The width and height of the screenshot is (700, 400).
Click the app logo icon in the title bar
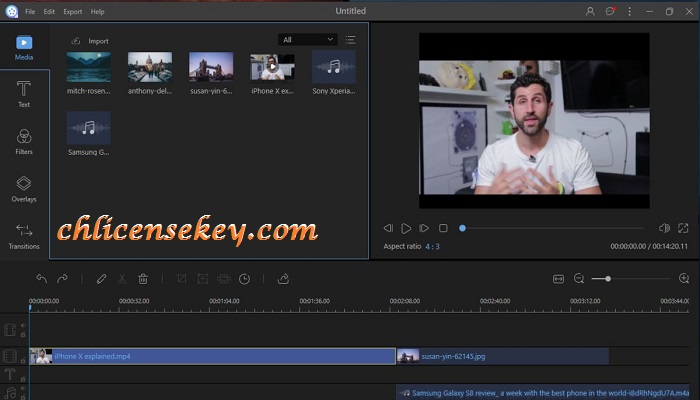[x=12, y=12]
